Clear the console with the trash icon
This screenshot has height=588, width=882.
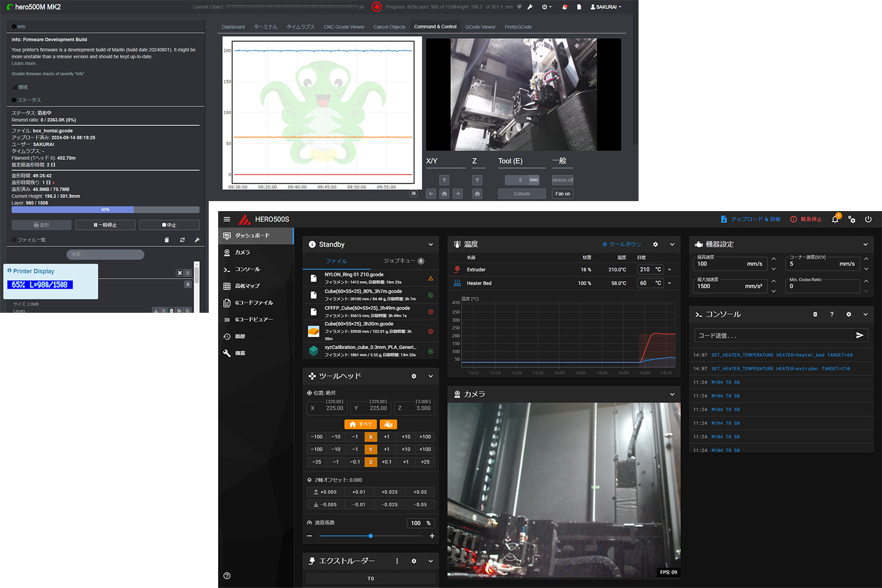[x=815, y=315]
